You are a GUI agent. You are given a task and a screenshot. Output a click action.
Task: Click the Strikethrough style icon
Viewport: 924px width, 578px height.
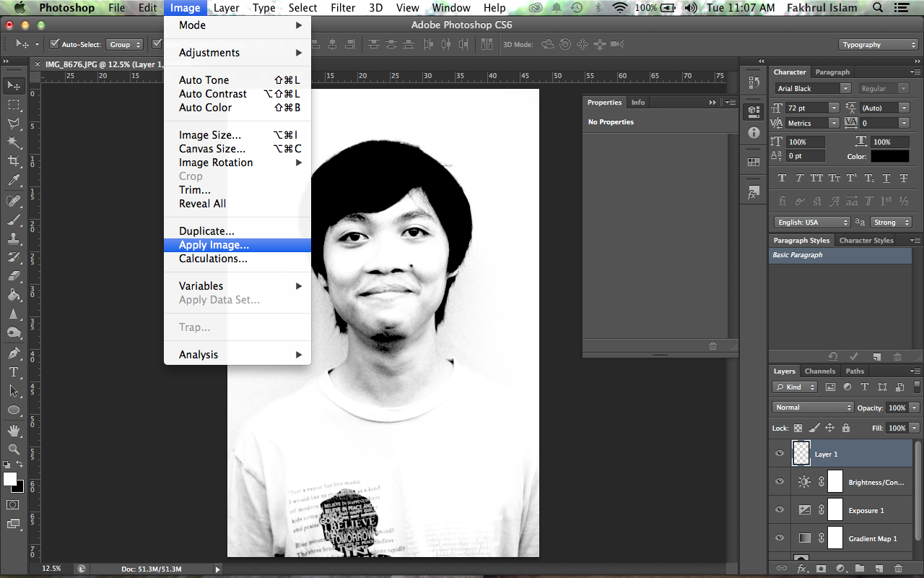click(x=904, y=178)
